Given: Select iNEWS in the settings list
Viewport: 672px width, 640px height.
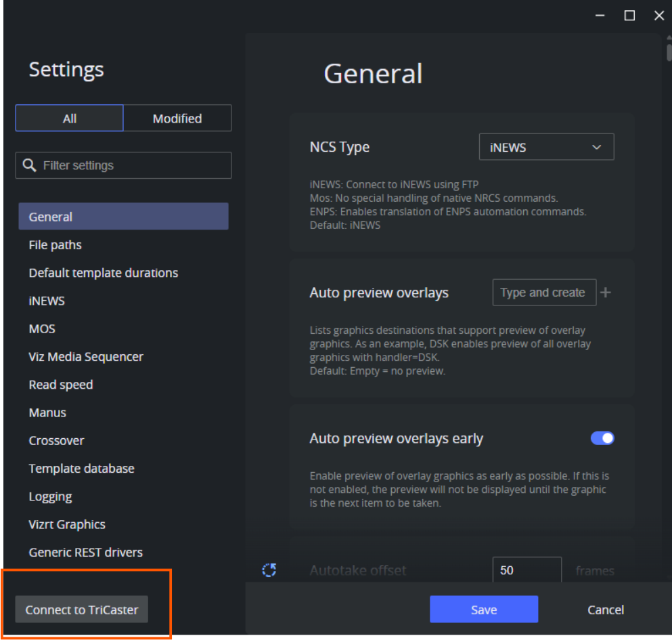Looking at the screenshot, I should (x=47, y=301).
